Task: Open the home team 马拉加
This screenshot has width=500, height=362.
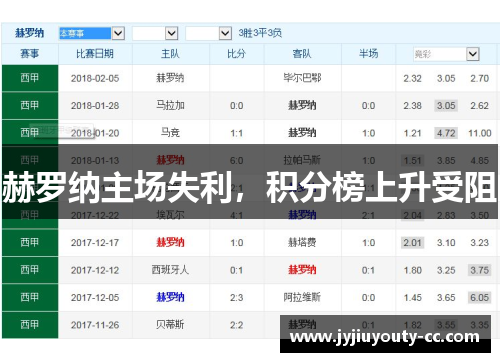Action: [170, 106]
